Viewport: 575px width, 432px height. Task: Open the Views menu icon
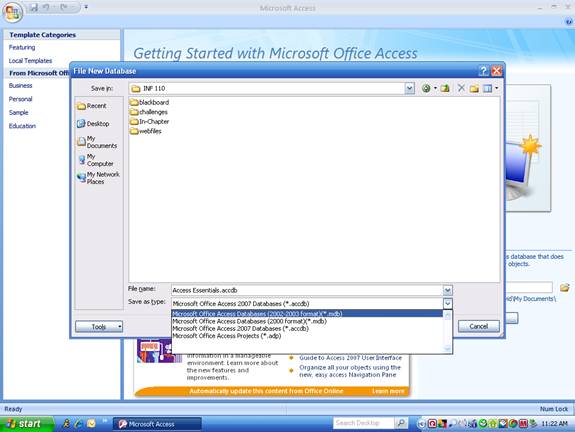tap(490, 88)
